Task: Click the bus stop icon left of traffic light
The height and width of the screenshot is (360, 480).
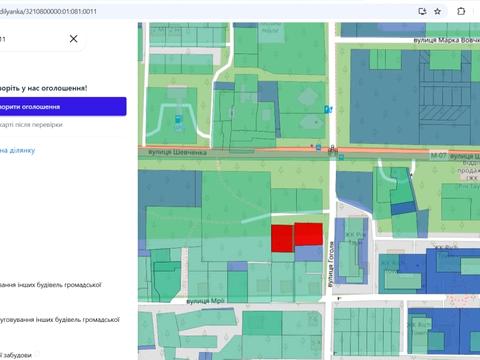Action: coord(318,147)
